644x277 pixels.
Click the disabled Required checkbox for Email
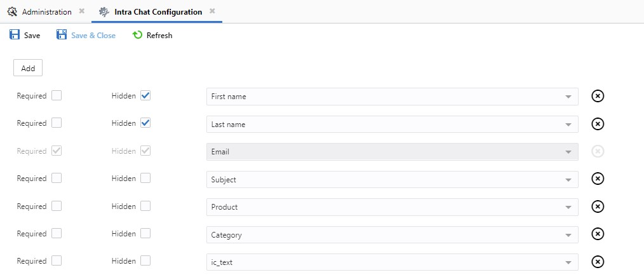57,151
